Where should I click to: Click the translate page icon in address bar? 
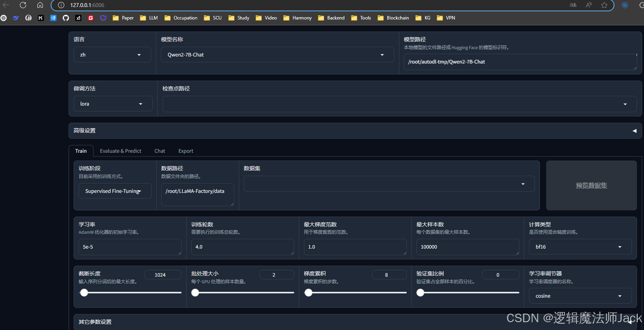573,5
